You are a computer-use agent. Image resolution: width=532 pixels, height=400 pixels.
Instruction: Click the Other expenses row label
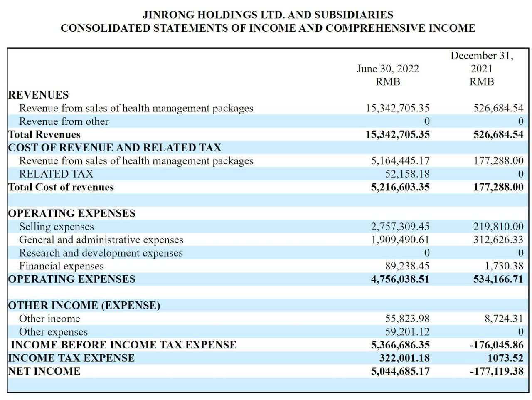pos(53,332)
